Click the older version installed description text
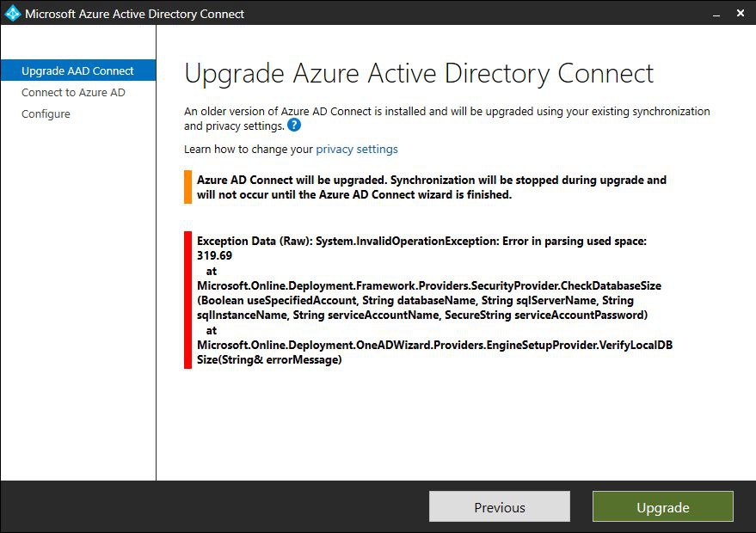The image size is (756, 533). (x=447, y=119)
